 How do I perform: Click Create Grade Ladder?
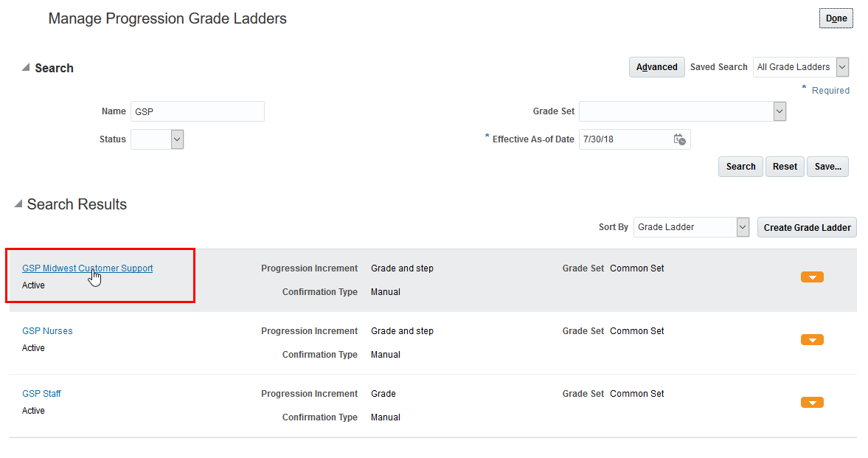pyautogui.click(x=807, y=227)
